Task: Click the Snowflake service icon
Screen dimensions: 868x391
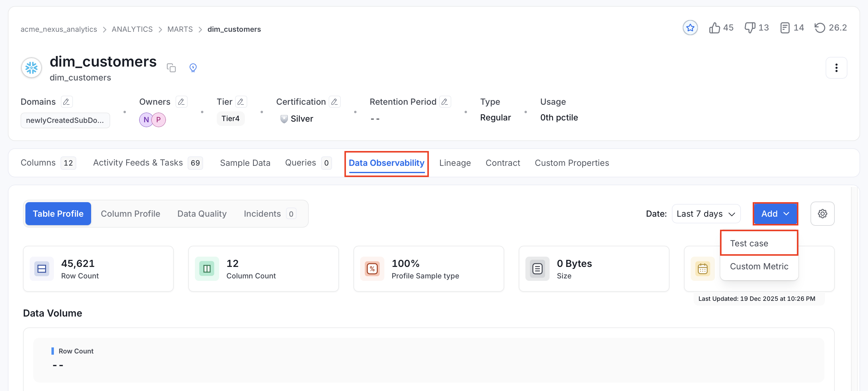Action: point(31,68)
